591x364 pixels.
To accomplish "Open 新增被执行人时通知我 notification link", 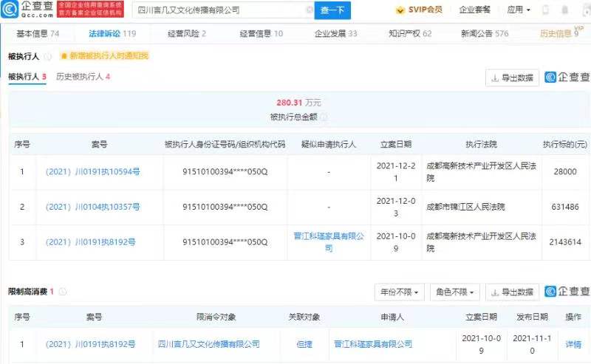I will tap(105, 56).
